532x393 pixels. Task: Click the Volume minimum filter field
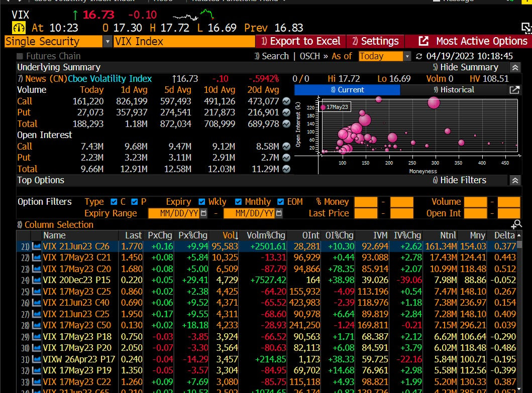pyautogui.click(x=475, y=202)
